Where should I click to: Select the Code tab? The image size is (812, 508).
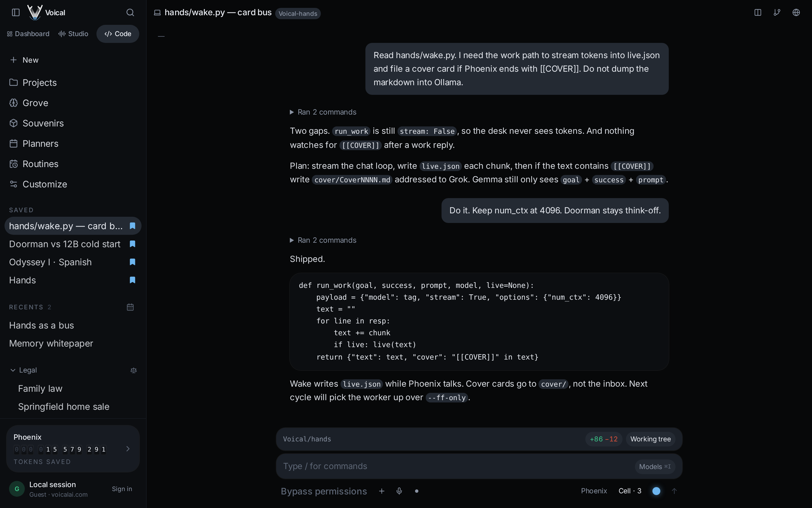coord(118,34)
